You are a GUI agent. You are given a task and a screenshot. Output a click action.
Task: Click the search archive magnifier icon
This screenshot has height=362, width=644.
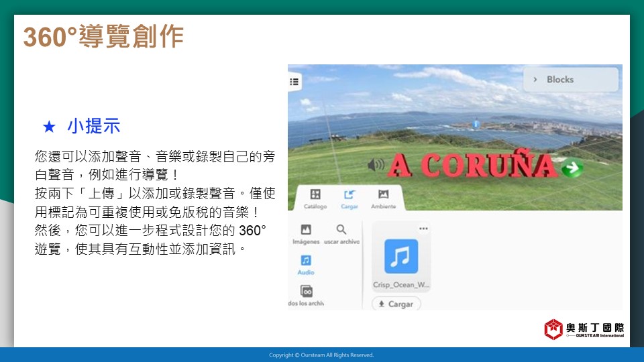341,229
